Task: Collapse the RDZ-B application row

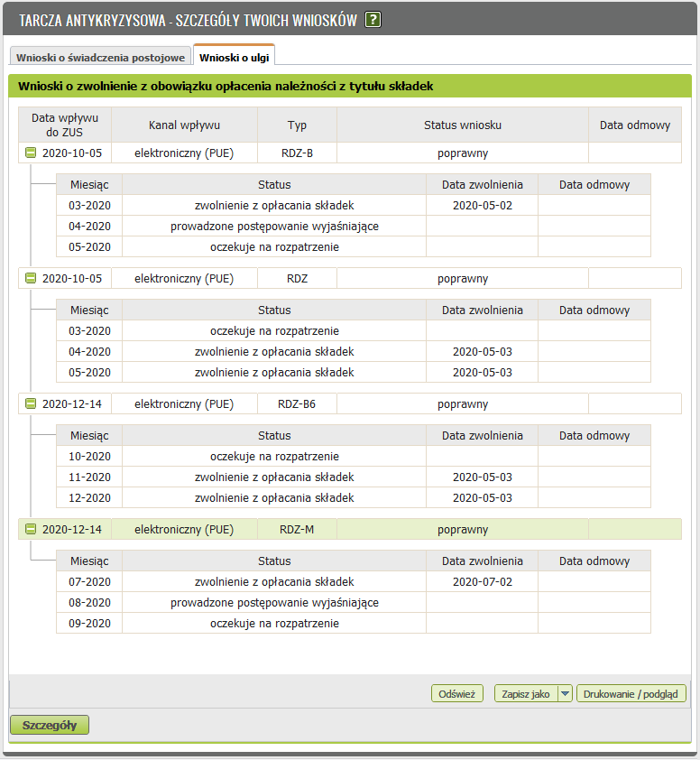Action: coord(31,153)
